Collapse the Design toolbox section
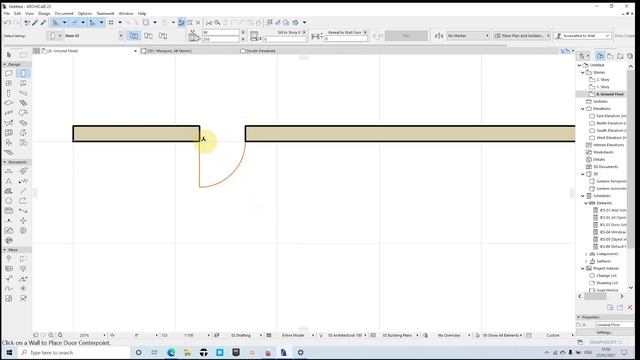The height and width of the screenshot is (360, 640). coord(5,64)
